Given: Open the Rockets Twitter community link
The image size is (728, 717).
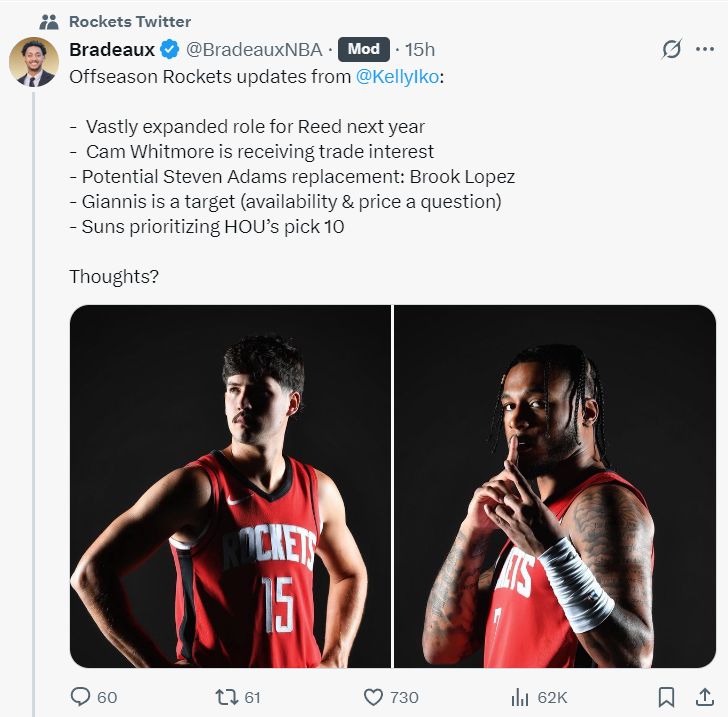Looking at the screenshot, I should pos(130,22).
